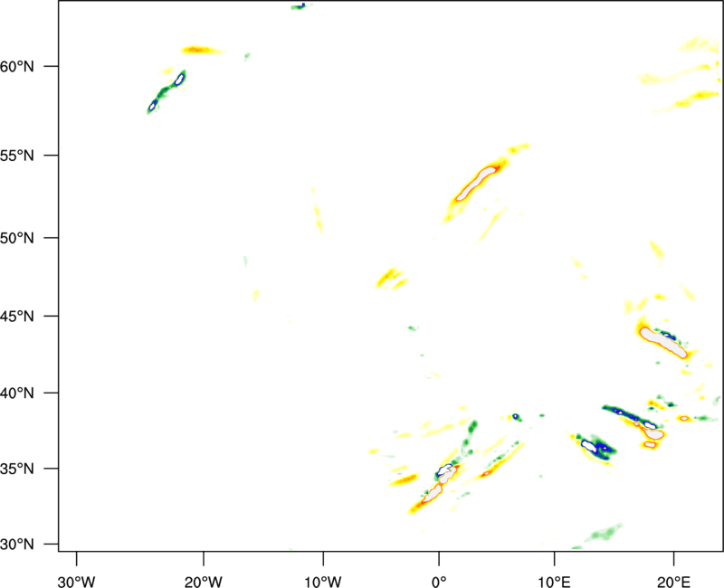Click the 10°W longitude label
This screenshot has height=588, width=724.
pos(323,582)
